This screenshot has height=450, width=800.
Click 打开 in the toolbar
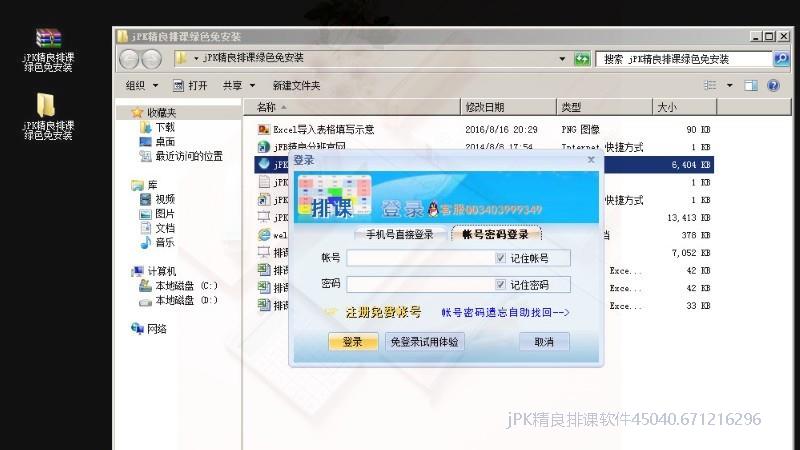190,85
